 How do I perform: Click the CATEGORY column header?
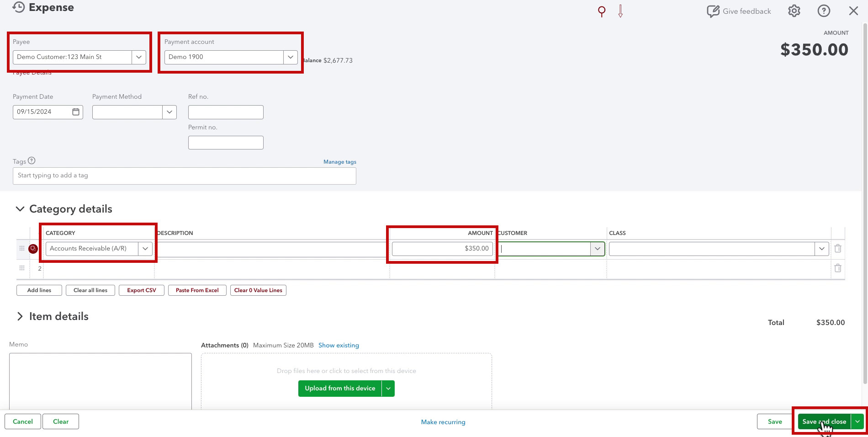(60, 233)
